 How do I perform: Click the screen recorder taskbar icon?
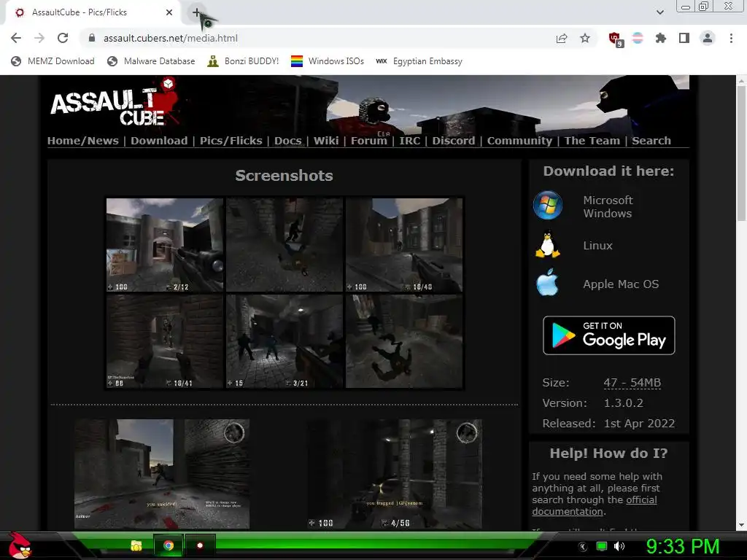pos(200,545)
